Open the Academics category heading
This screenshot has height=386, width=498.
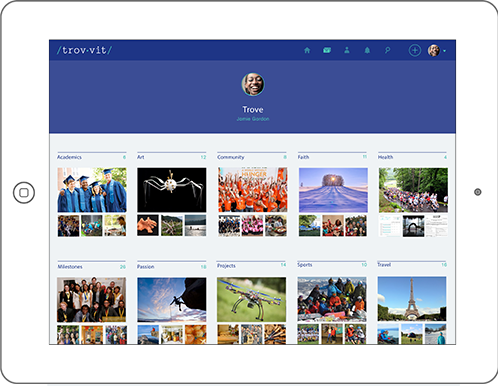click(x=69, y=157)
